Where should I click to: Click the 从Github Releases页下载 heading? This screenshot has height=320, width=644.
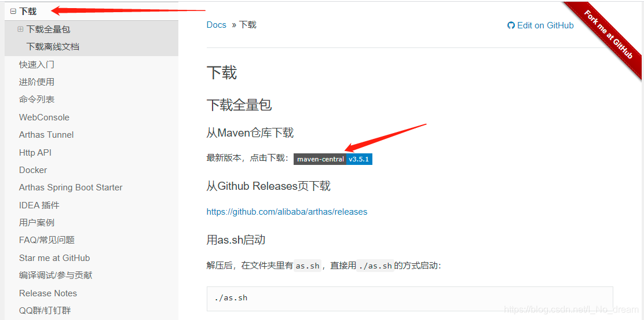point(269,186)
